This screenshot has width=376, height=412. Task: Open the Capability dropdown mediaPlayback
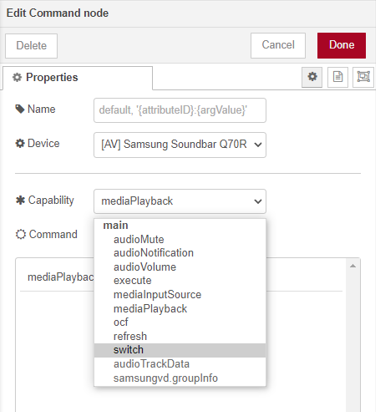(x=180, y=201)
